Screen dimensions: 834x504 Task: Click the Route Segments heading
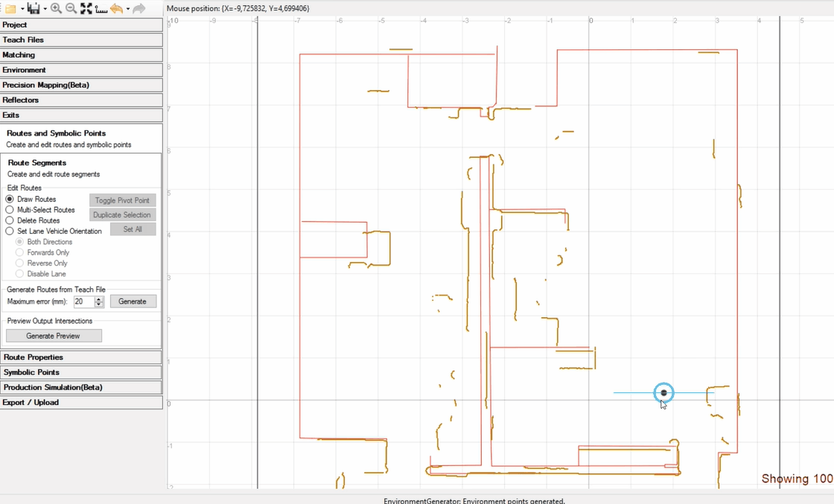37,163
